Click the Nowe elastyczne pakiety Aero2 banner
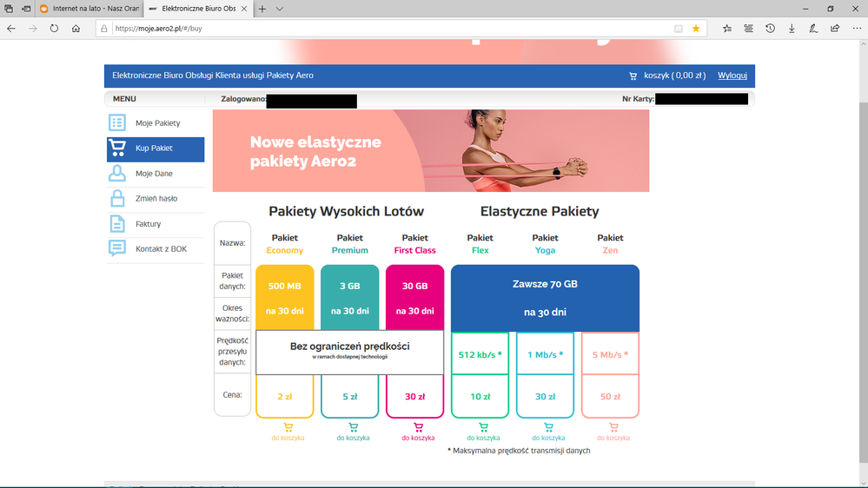Screen dimensions: 868x488 pos(431,151)
